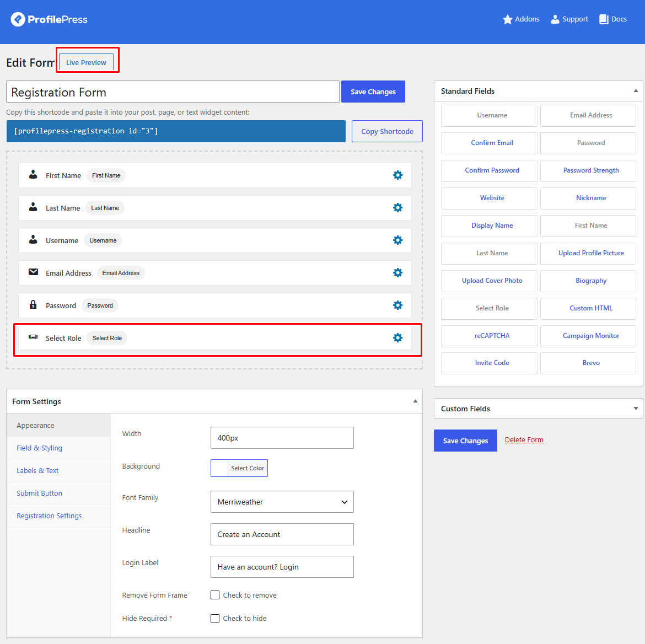Expand the Custom Fields panel
The width and height of the screenshot is (645, 644).
click(636, 409)
